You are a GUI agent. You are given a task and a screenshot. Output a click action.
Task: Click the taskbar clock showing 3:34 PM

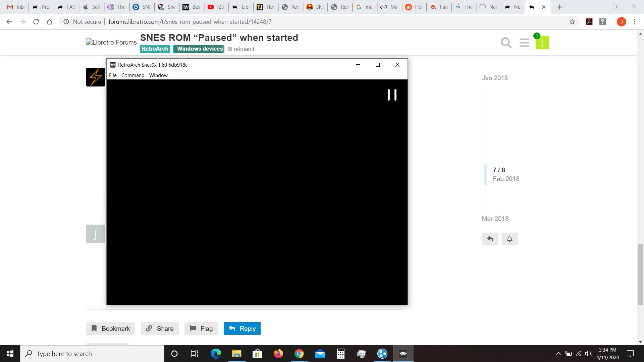(x=607, y=354)
